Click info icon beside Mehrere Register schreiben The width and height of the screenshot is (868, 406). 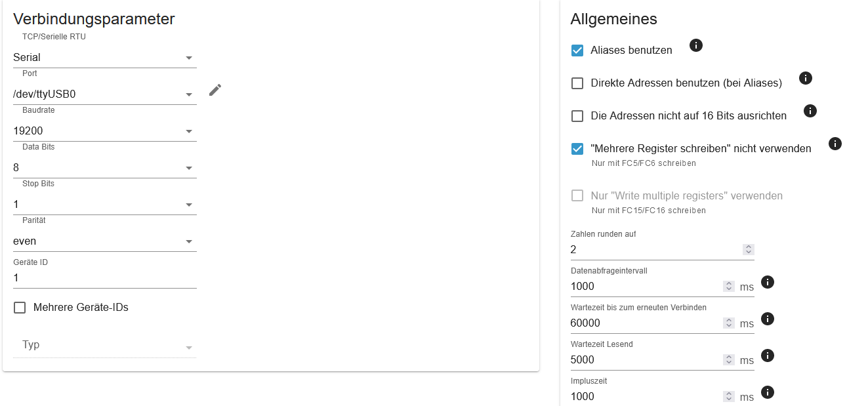835,144
